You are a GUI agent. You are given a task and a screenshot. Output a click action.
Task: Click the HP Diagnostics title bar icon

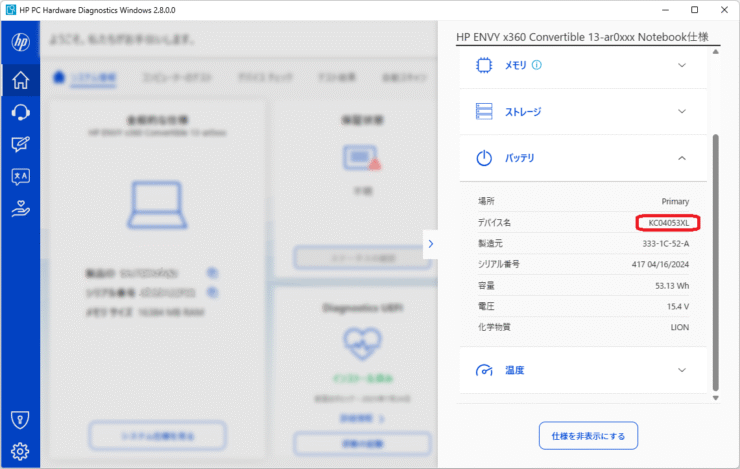pos(10,10)
